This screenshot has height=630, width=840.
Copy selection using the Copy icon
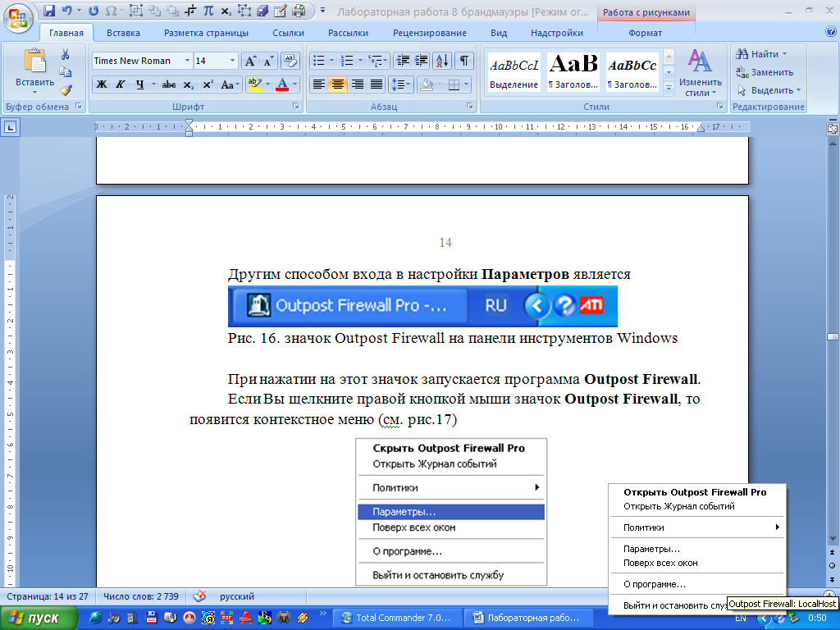[66, 72]
